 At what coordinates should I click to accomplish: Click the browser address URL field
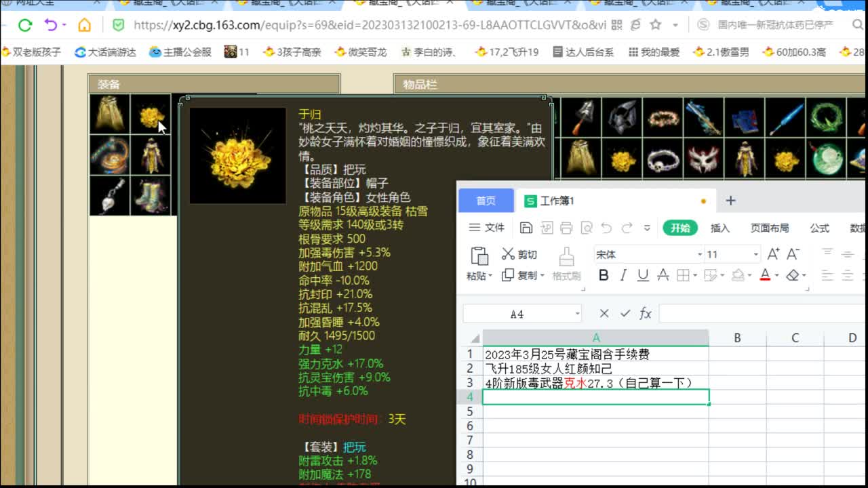[x=370, y=25]
